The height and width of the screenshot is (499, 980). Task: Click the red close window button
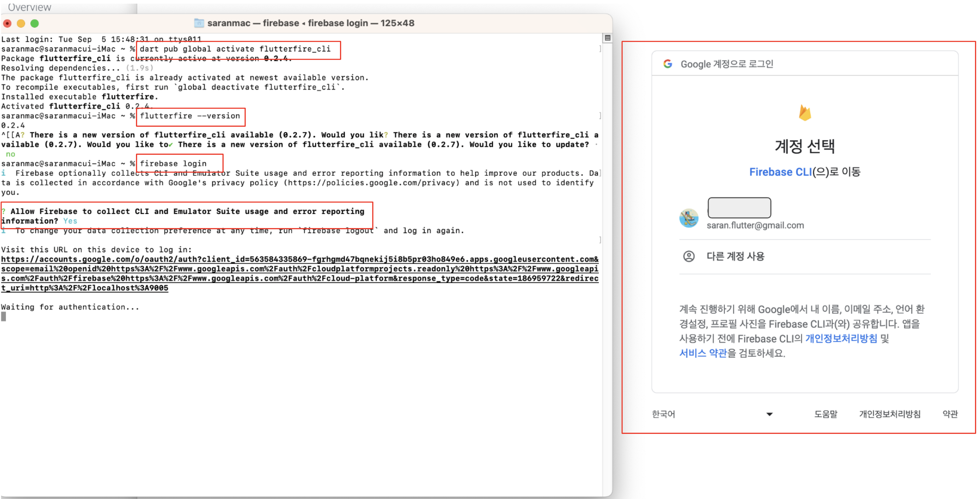pos(7,24)
